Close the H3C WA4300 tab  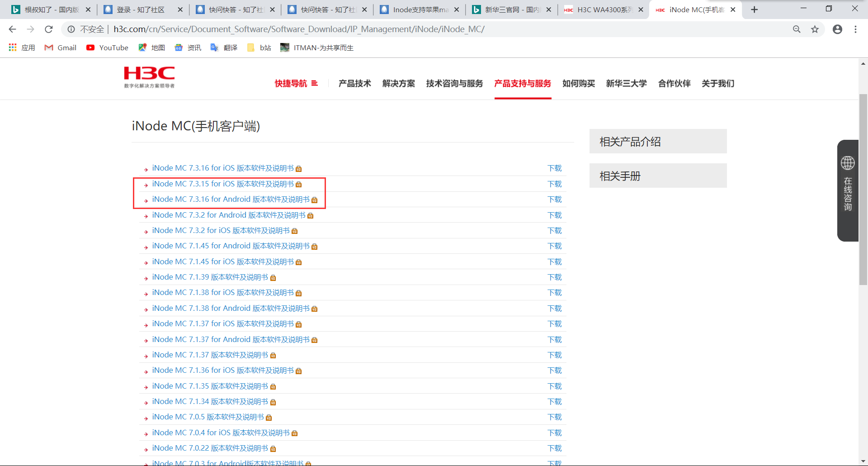(x=641, y=10)
